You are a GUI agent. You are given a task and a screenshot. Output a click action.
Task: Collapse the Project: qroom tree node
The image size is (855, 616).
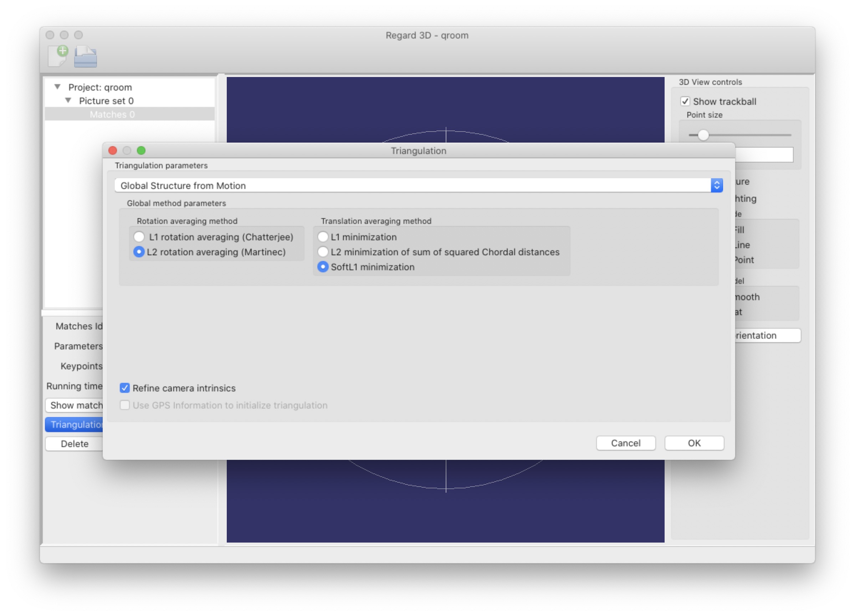(57, 87)
